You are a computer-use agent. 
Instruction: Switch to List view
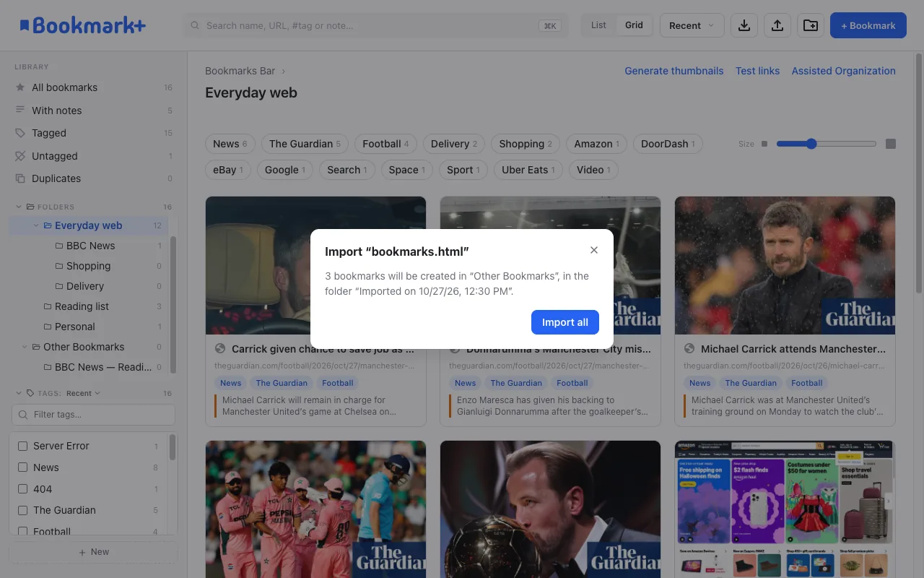[x=598, y=25]
